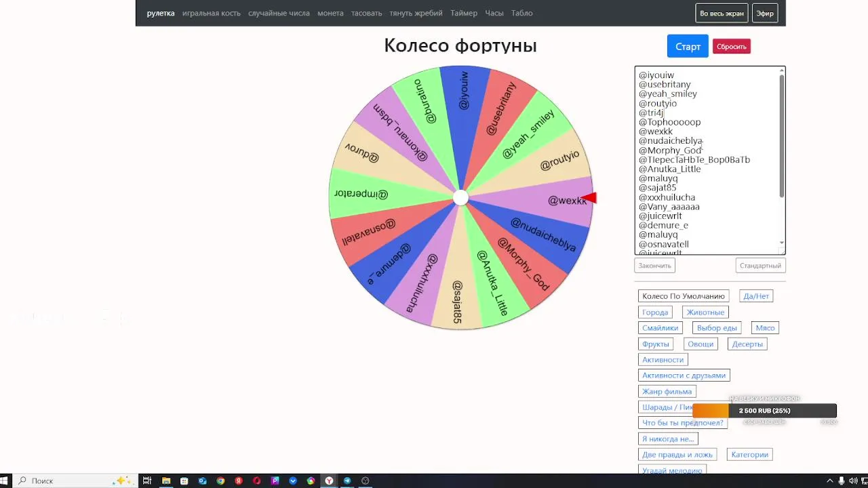Screen dimensions: 868x488
Task: Click the white center hub of wheel
Action: pos(460,198)
